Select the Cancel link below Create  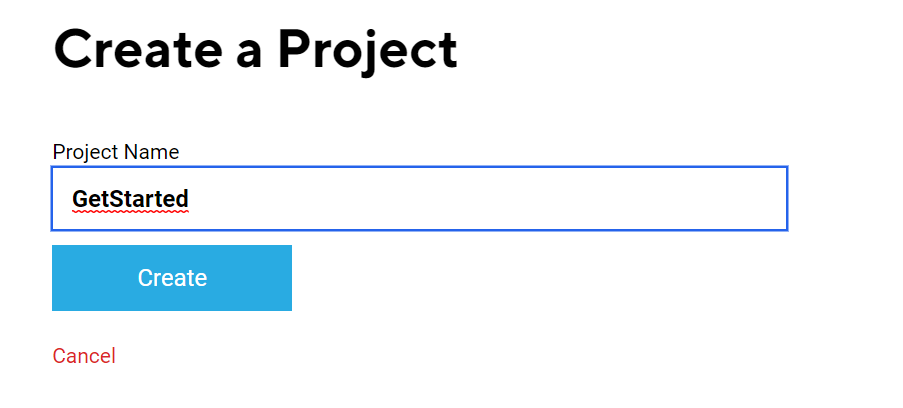(84, 356)
